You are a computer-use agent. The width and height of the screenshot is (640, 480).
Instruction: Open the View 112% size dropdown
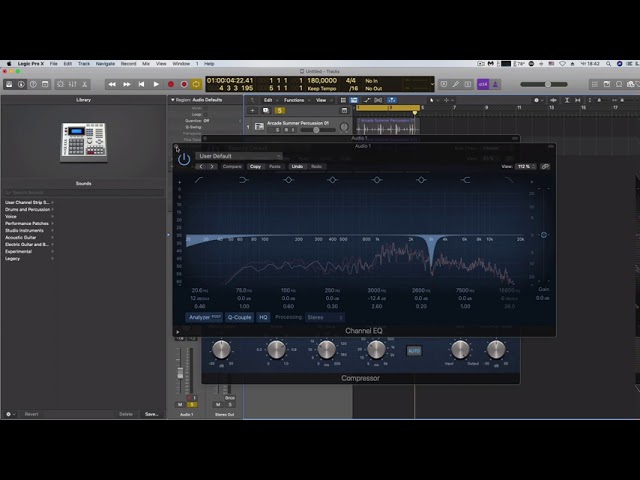(526, 167)
